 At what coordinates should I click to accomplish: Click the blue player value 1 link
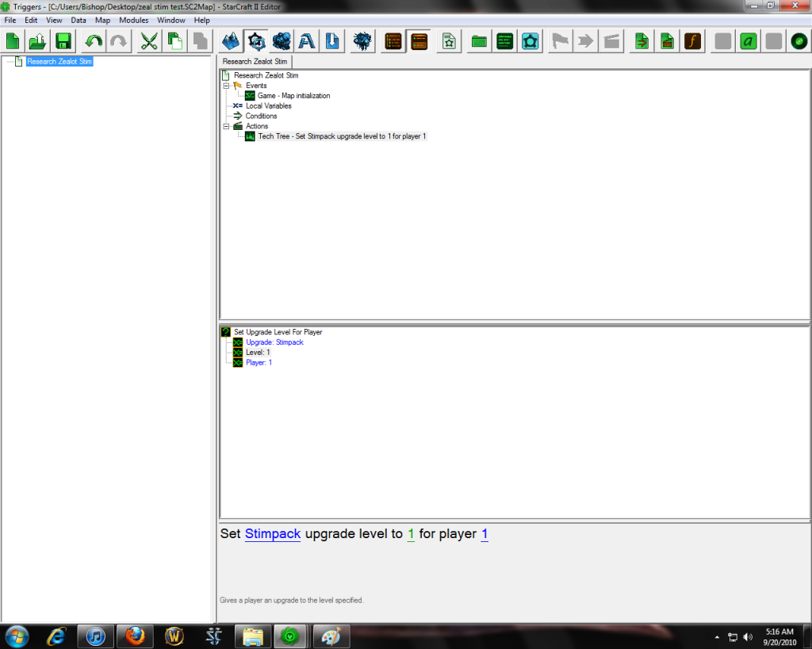[485, 533]
